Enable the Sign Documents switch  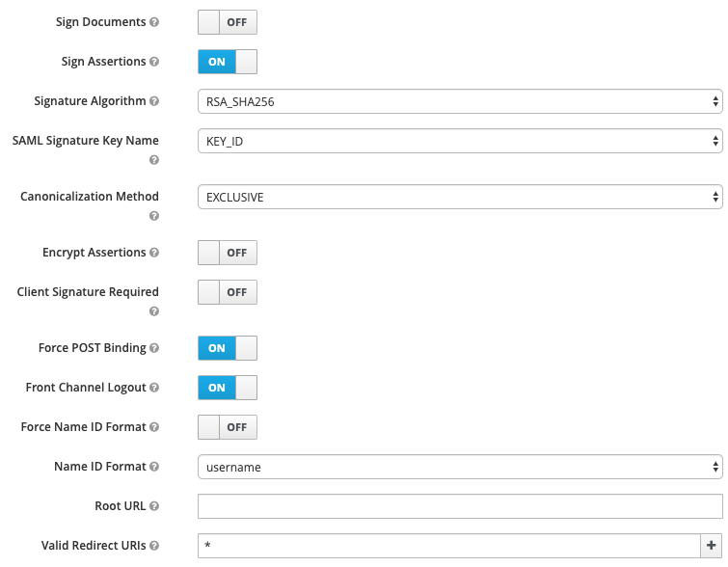point(228,22)
